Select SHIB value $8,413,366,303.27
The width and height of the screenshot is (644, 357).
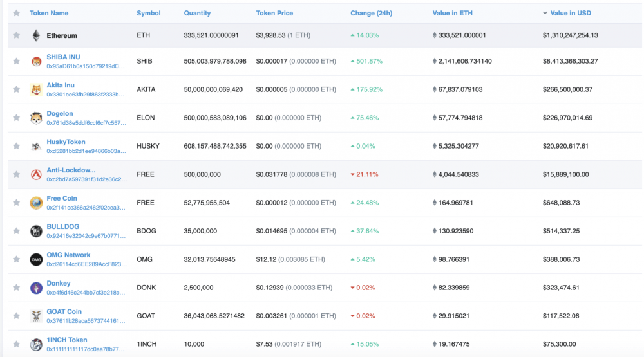[x=570, y=61]
